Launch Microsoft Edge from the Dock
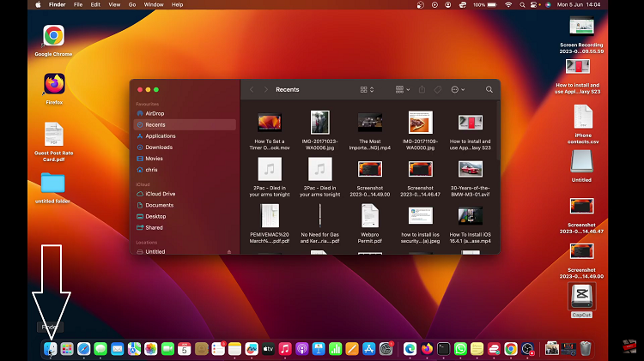The width and height of the screenshot is (644, 361). [410, 349]
